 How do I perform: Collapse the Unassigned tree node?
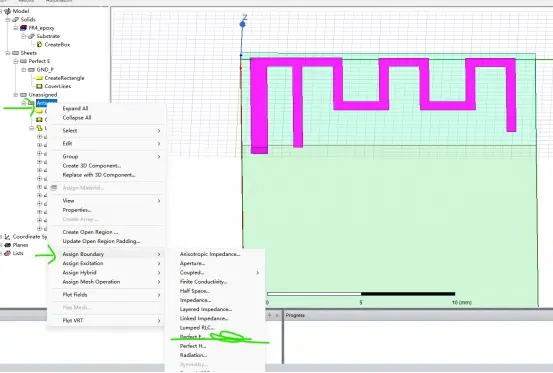tap(16, 95)
